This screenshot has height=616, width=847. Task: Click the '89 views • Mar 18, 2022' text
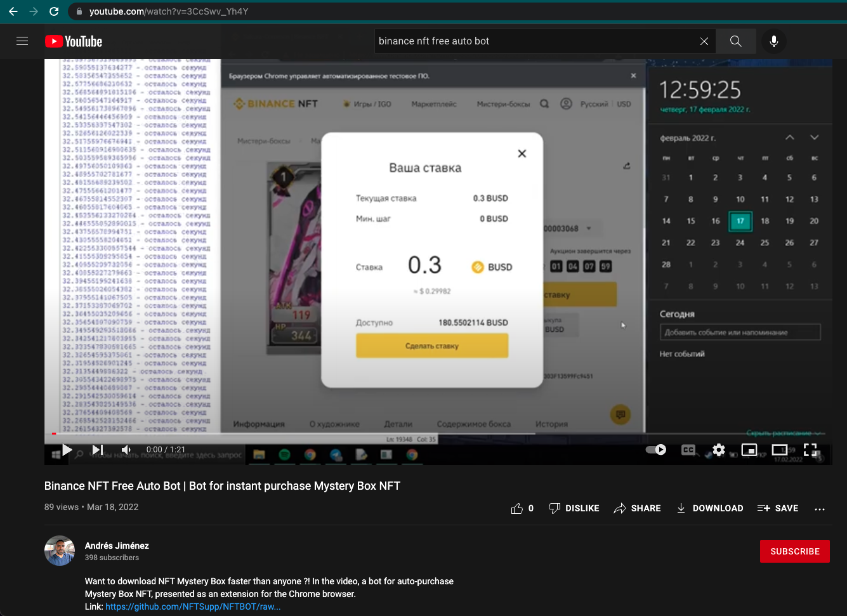pos(91,507)
